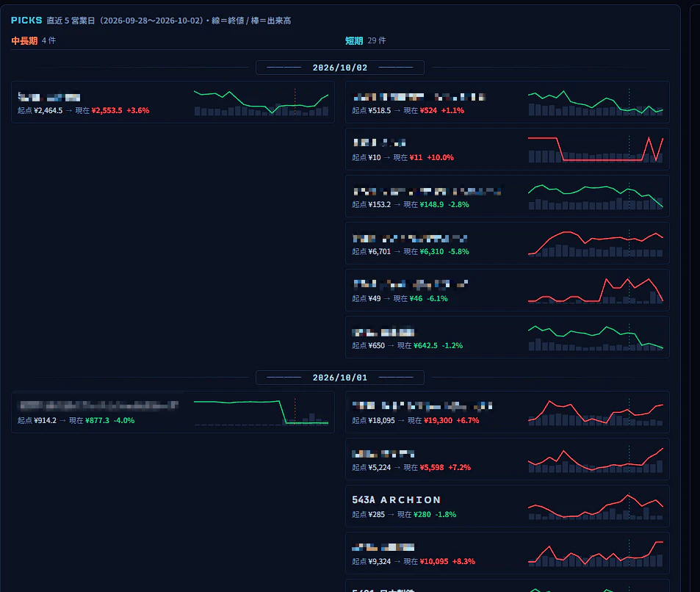Open the sparkline for the -2.8% pick
Viewport: 700px width, 592px height.
[x=596, y=196]
